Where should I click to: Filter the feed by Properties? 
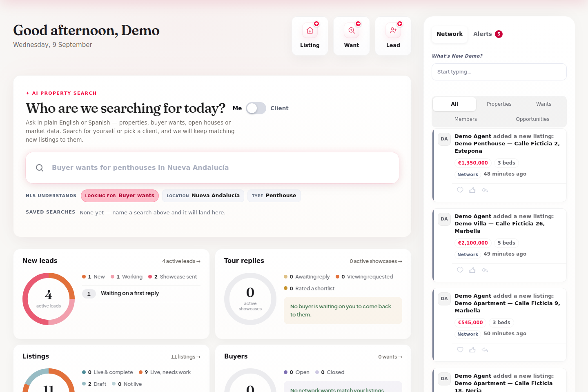click(499, 104)
